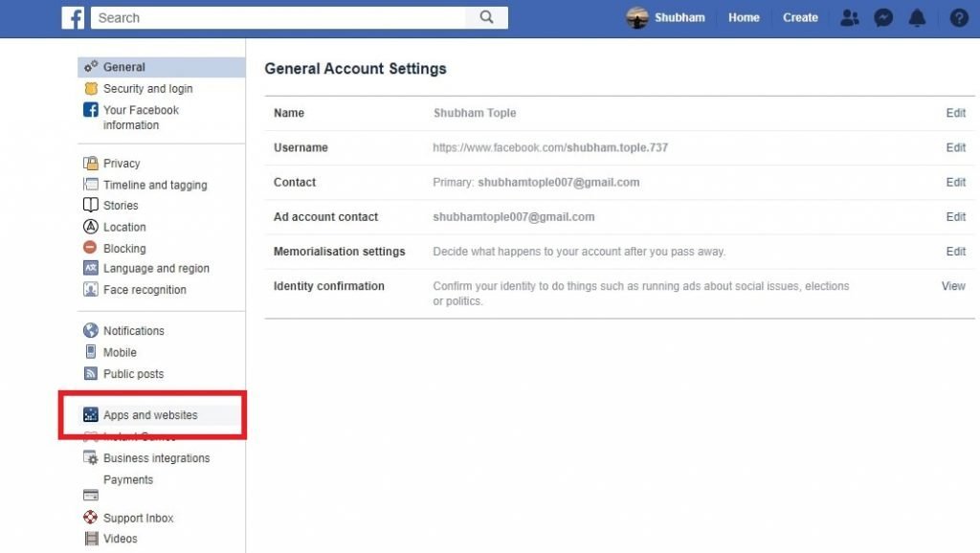
Task: Open the Messenger icon
Action: [x=884, y=17]
